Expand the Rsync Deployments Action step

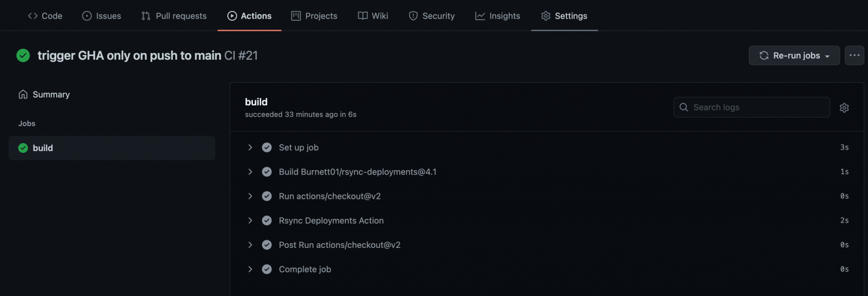(250, 221)
